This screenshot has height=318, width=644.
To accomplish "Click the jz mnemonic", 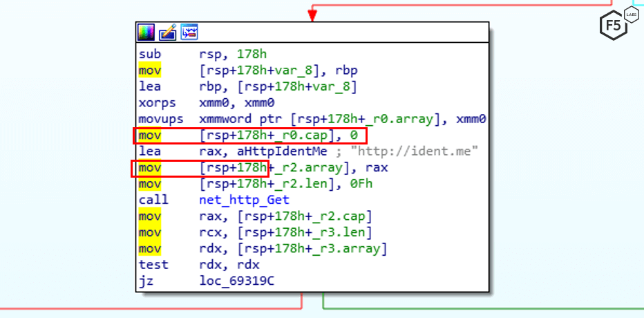I will (145, 281).
